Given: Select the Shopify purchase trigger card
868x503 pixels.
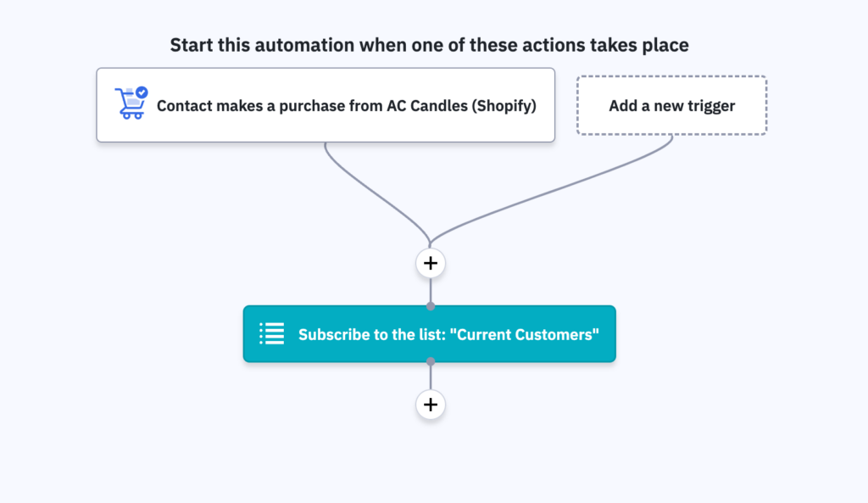Looking at the screenshot, I should pyautogui.click(x=326, y=105).
